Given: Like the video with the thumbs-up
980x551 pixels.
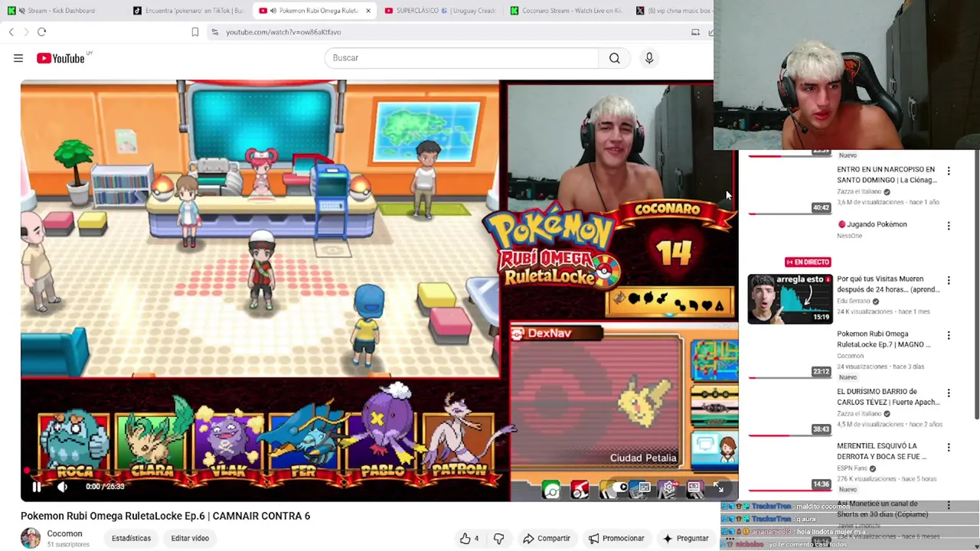Looking at the screenshot, I should coord(469,538).
